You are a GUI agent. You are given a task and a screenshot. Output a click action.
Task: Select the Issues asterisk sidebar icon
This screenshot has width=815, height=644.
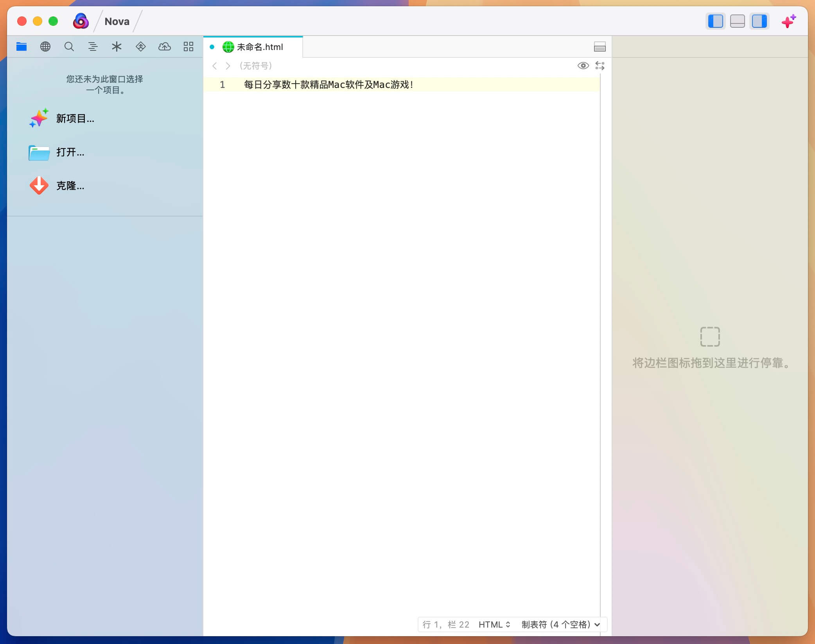117,47
